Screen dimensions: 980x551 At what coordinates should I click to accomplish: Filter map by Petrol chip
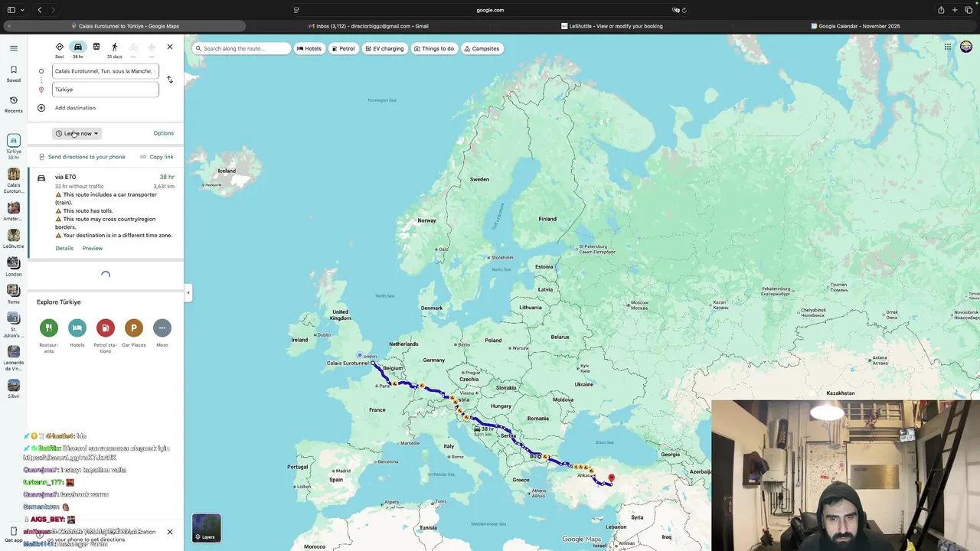tap(343, 48)
